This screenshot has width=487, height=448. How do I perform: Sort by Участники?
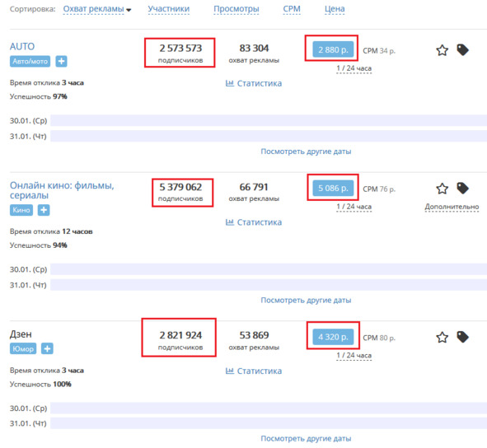tap(169, 9)
